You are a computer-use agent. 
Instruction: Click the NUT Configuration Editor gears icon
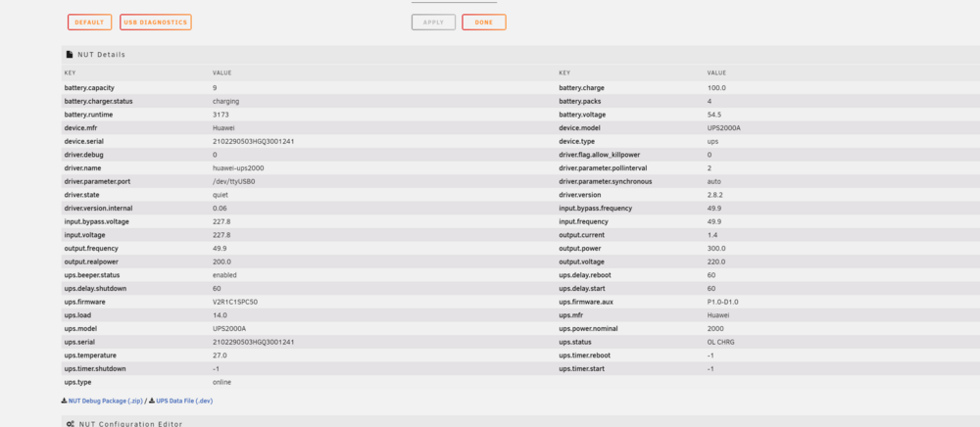pyautogui.click(x=71, y=424)
